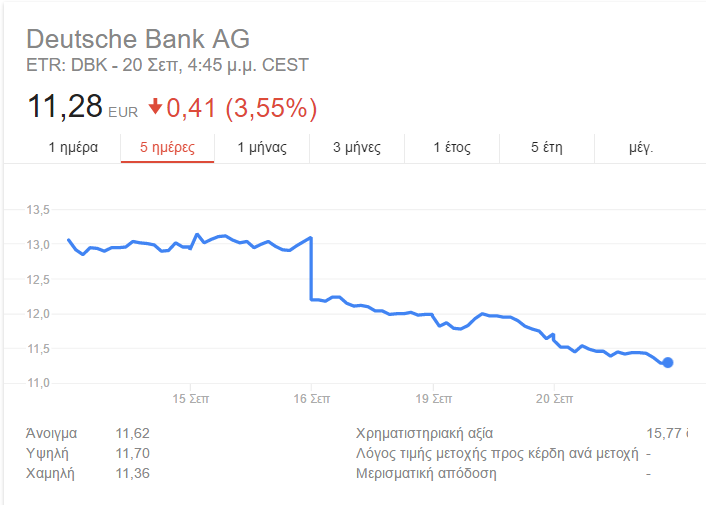Click the 15 Σεπ date label
Image resolution: width=706 pixels, height=505 pixels.
[190, 399]
